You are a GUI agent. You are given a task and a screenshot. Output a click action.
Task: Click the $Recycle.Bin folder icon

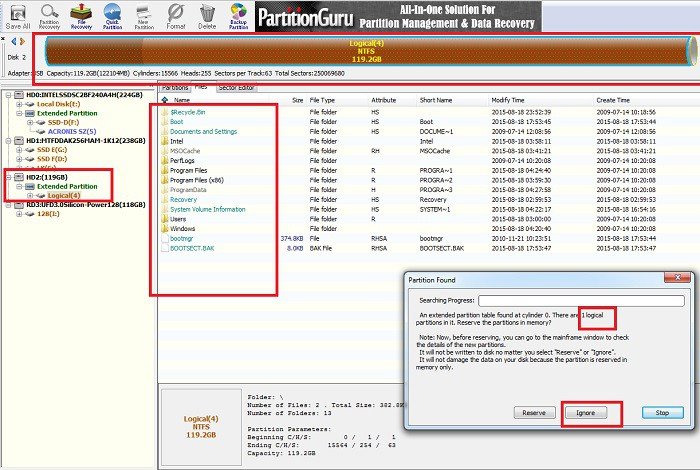[x=165, y=112]
